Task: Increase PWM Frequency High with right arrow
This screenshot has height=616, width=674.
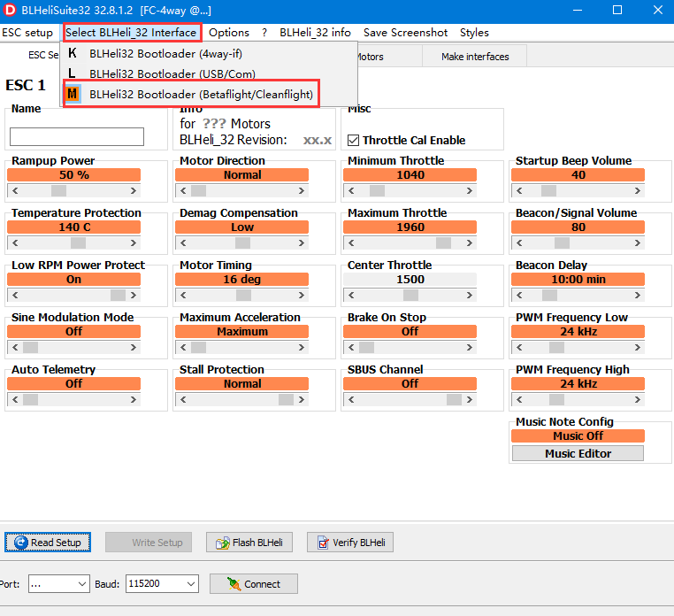Action: point(638,400)
